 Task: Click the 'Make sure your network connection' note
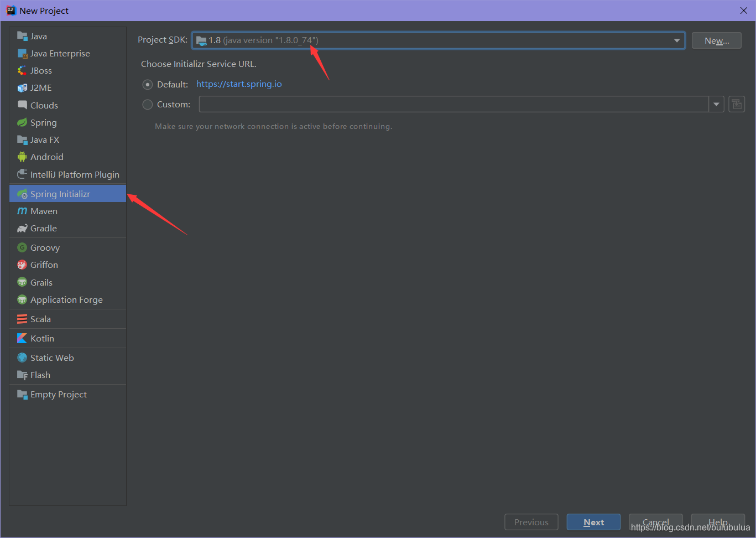[x=273, y=126]
